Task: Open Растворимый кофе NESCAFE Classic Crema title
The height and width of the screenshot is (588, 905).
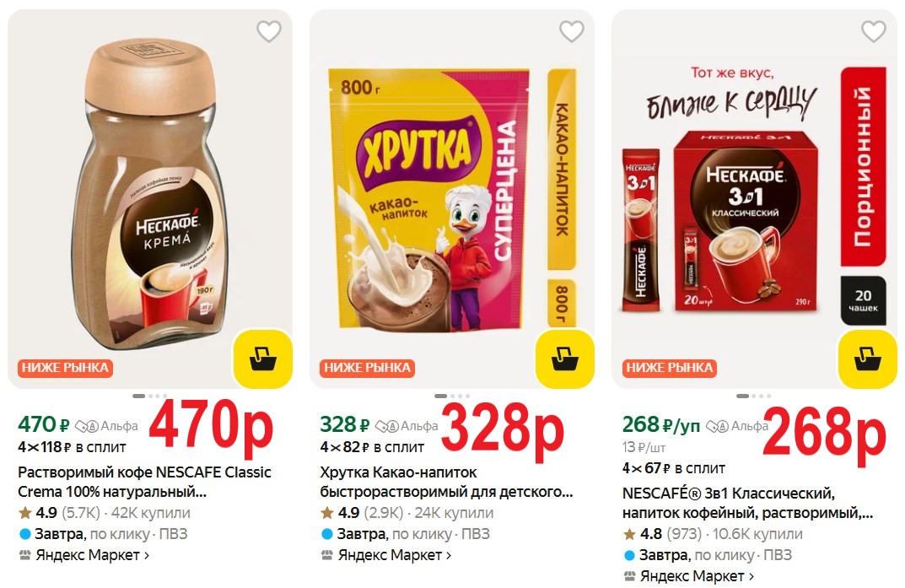Action: pyautogui.click(x=143, y=481)
